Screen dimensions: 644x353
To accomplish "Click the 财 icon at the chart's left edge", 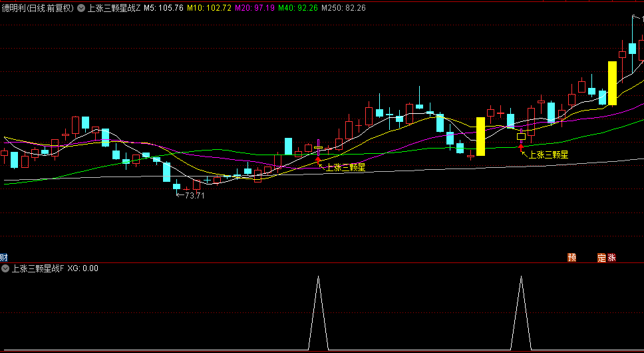I will (3, 258).
